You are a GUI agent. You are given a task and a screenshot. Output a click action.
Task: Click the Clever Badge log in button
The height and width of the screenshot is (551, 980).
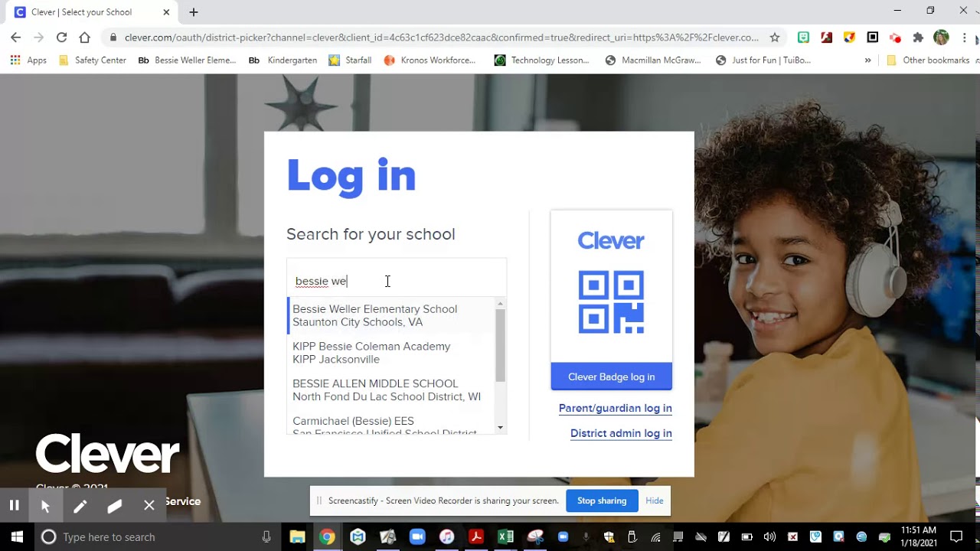point(611,377)
